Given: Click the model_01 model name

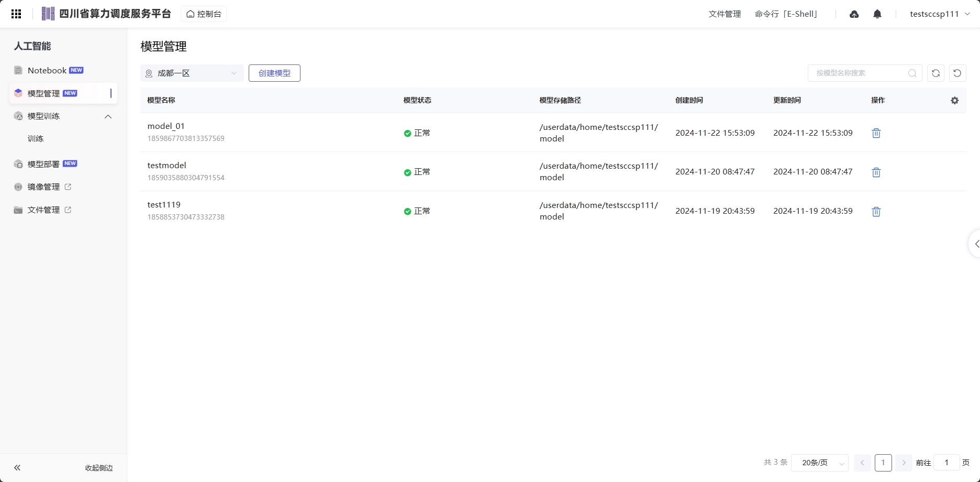Looking at the screenshot, I should tap(166, 126).
